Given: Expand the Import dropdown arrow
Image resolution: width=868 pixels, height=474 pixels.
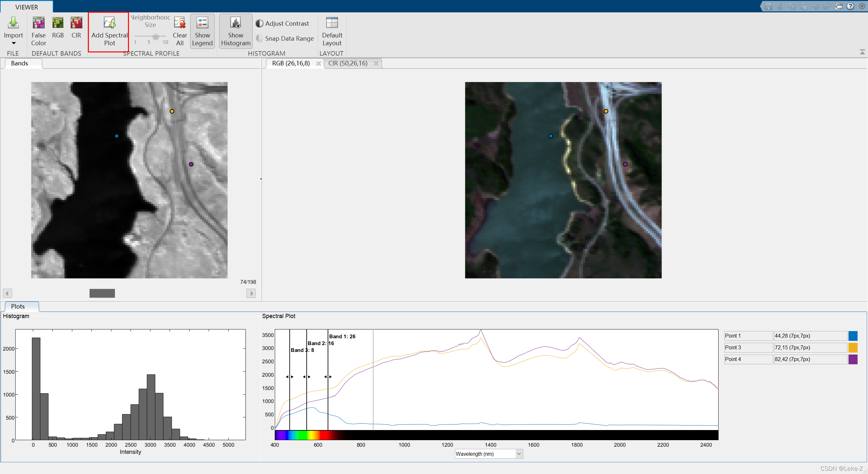Looking at the screenshot, I should 13,43.
